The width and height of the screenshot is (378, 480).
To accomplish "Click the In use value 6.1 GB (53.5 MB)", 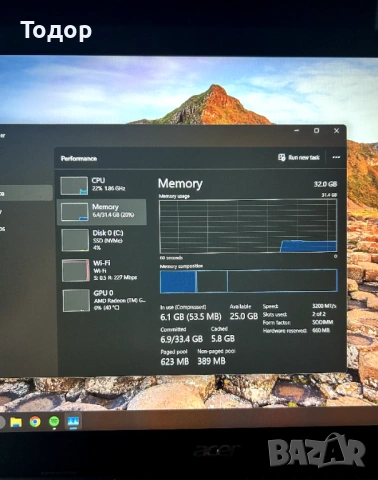I will click(x=191, y=317).
